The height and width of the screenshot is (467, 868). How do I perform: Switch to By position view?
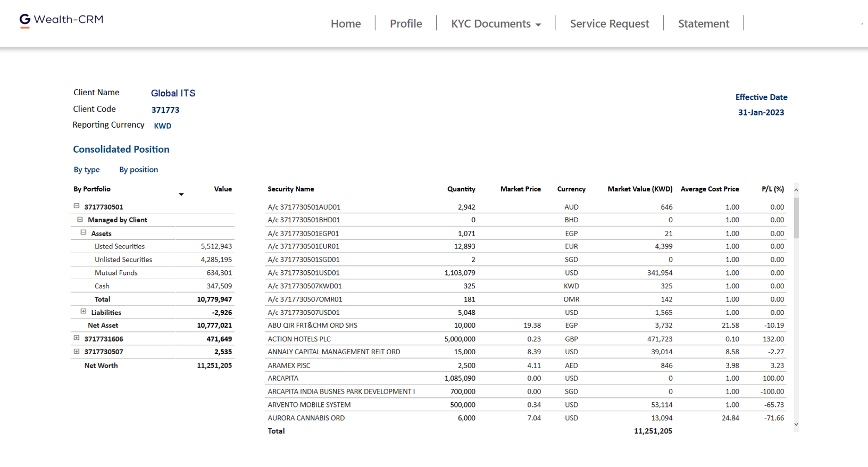pyautogui.click(x=138, y=170)
